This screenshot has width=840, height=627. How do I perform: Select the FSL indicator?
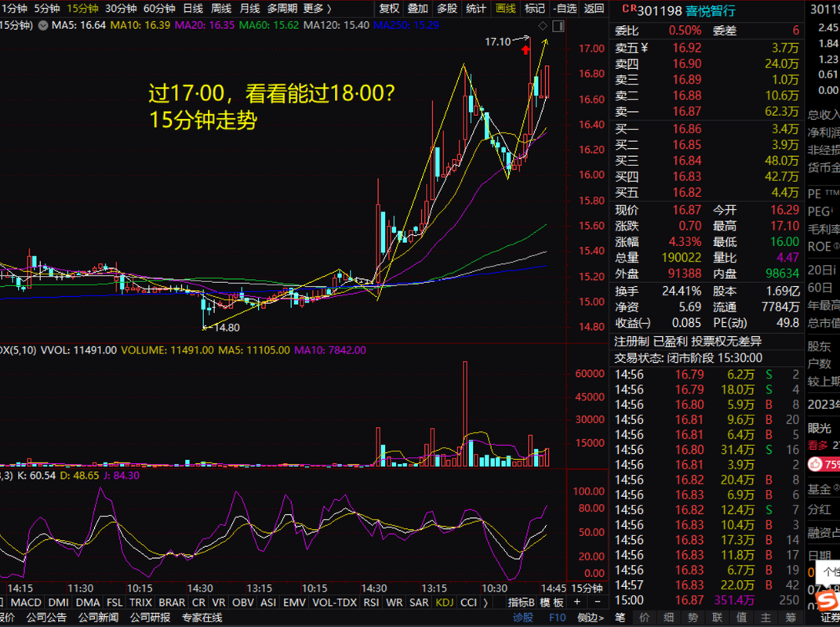[115, 603]
